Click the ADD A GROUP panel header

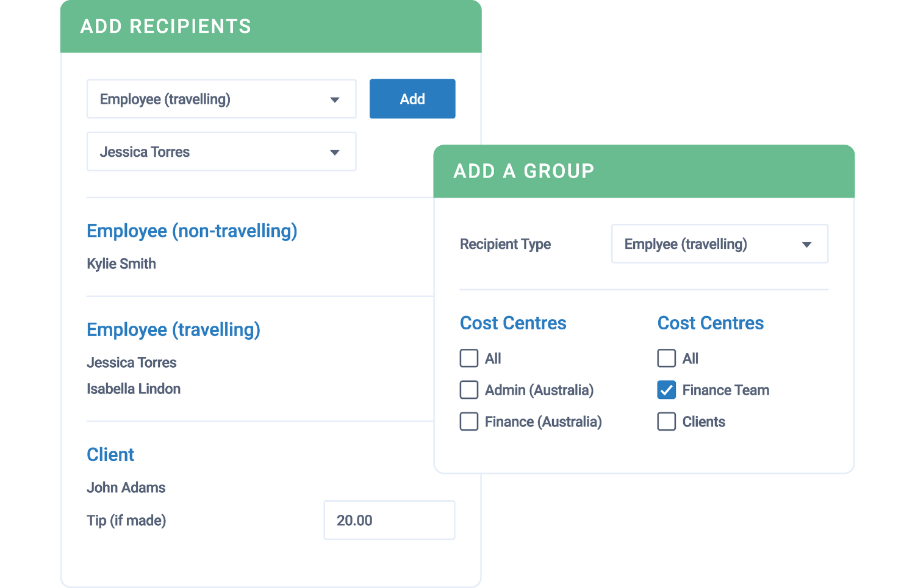pyautogui.click(x=523, y=171)
